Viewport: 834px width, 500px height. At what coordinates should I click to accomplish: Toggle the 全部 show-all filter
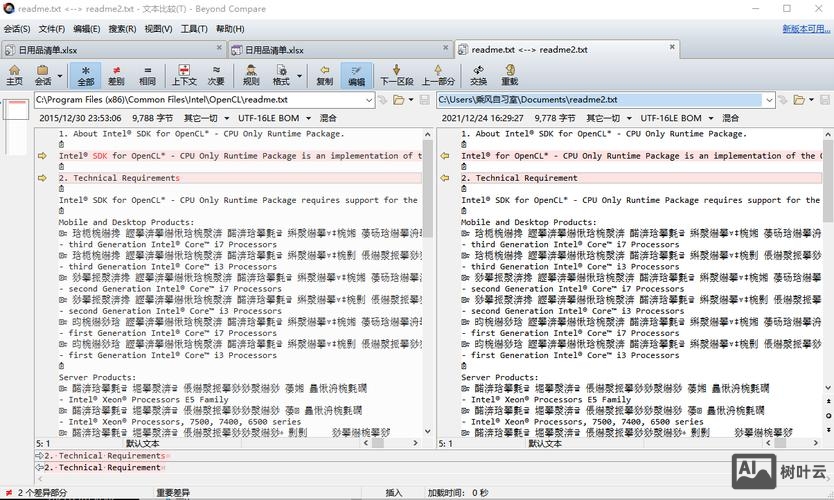86,75
